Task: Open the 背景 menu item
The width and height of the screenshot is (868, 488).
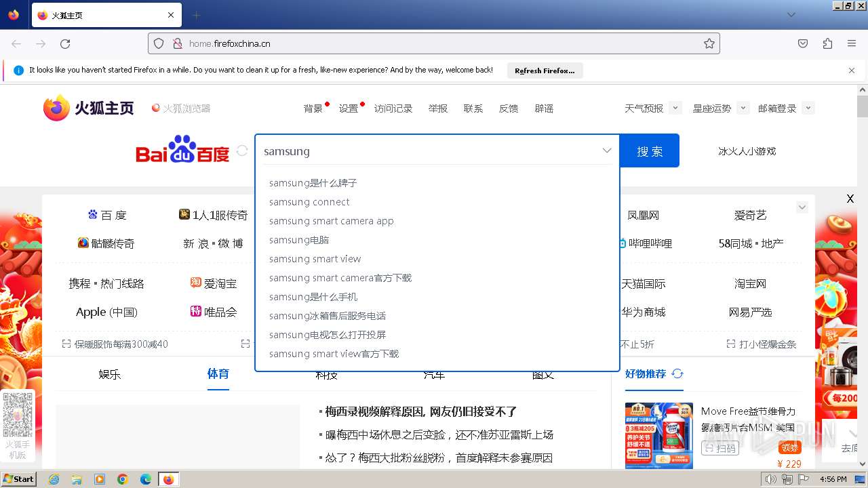Action: (x=313, y=108)
